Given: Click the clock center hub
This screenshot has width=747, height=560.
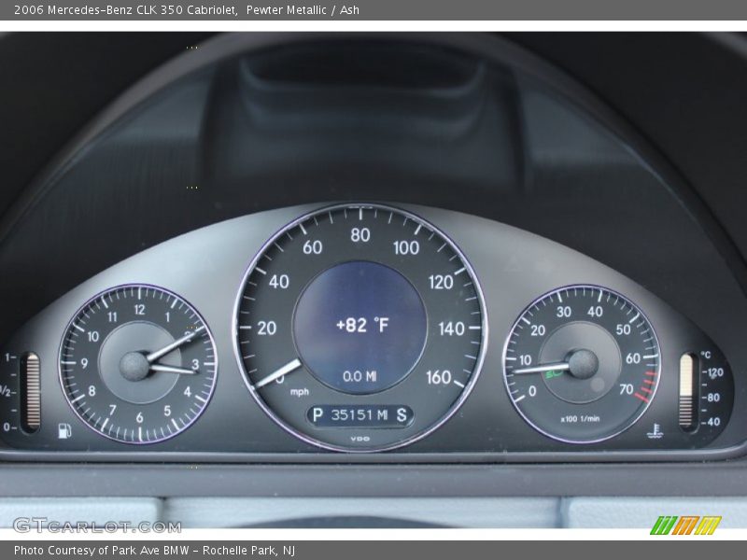Looking at the screenshot, I should click(x=134, y=366).
